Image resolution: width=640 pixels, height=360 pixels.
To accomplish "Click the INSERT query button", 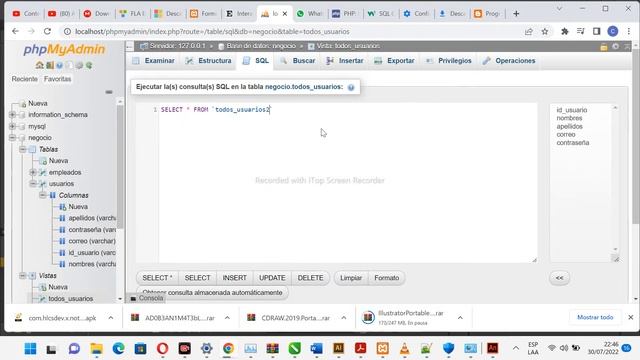I will pos(235,278).
